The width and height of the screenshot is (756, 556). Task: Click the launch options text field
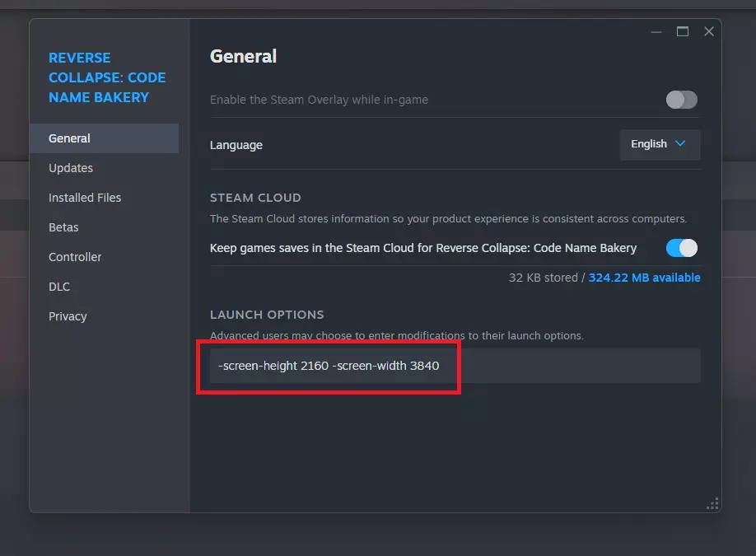[x=455, y=366]
